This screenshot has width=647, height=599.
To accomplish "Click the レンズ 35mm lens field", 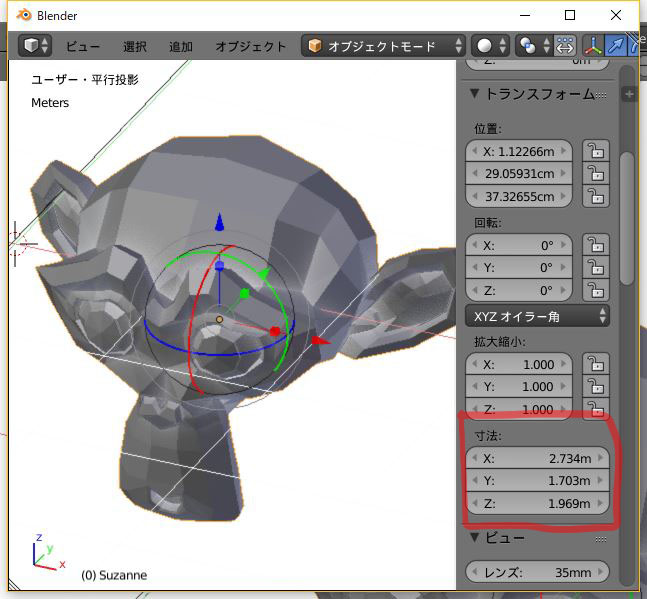I will click(537, 572).
